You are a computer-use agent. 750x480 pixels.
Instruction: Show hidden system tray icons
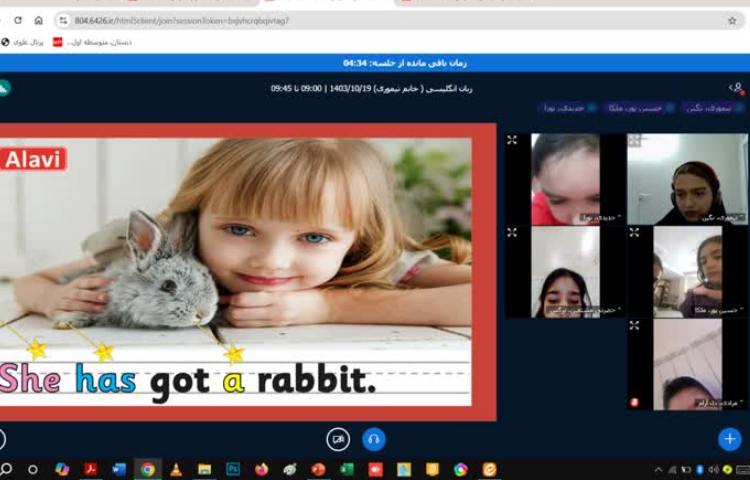pyautogui.click(x=658, y=469)
